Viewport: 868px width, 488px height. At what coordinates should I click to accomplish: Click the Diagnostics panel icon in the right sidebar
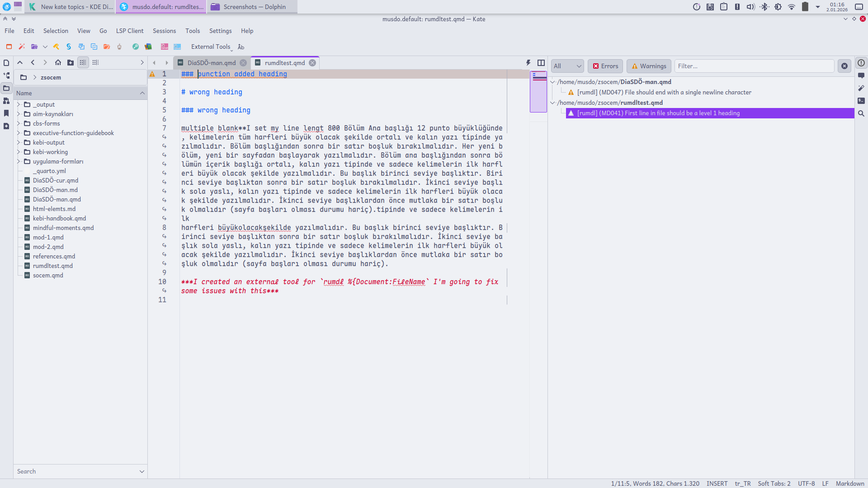click(x=861, y=63)
